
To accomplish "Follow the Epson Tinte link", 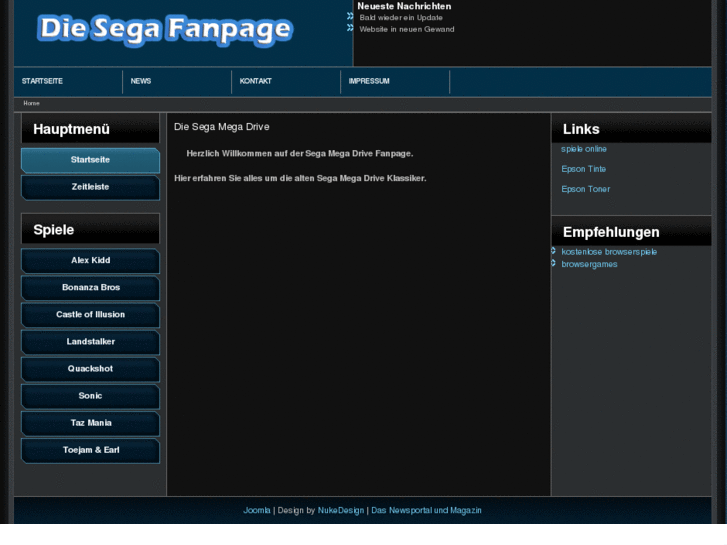I will 584,169.
